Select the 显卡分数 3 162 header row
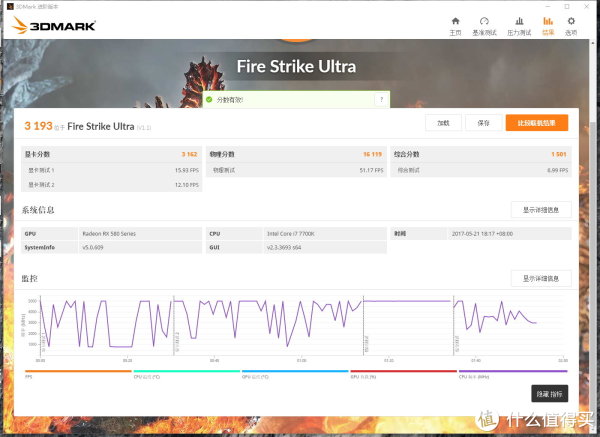The image size is (600, 437). (111, 154)
